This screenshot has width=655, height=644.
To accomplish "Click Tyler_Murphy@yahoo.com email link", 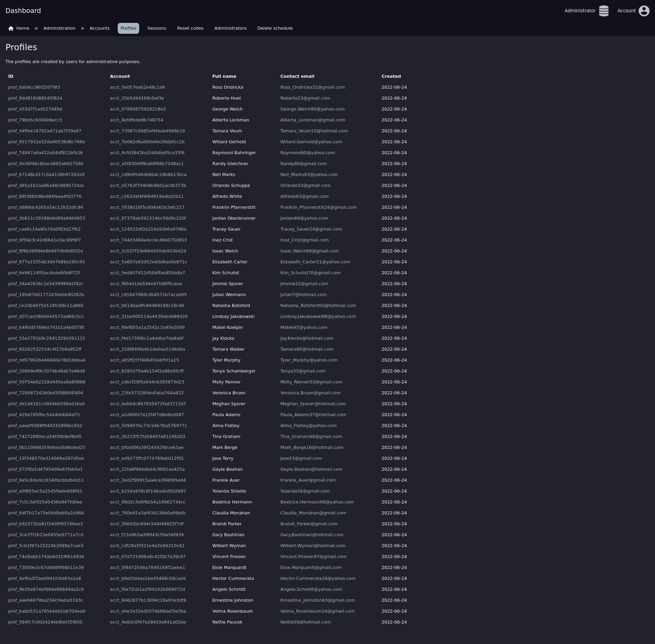I will (309, 360).
